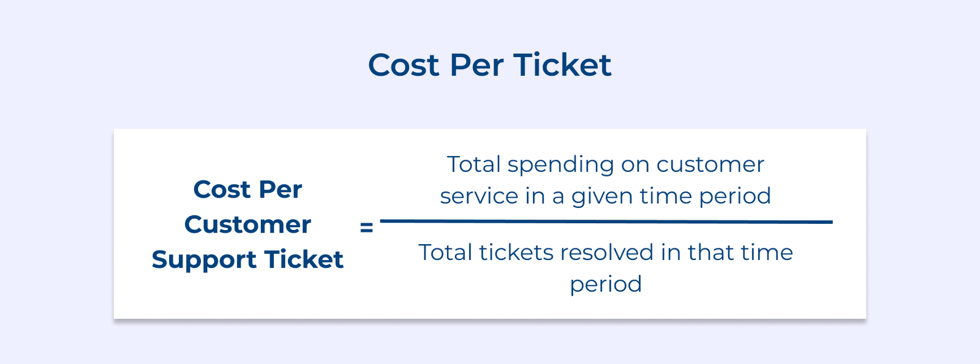The width and height of the screenshot is (980, 364).
Task: Select the "Total spending on customer" line
Action: click(x=605, y=165)
